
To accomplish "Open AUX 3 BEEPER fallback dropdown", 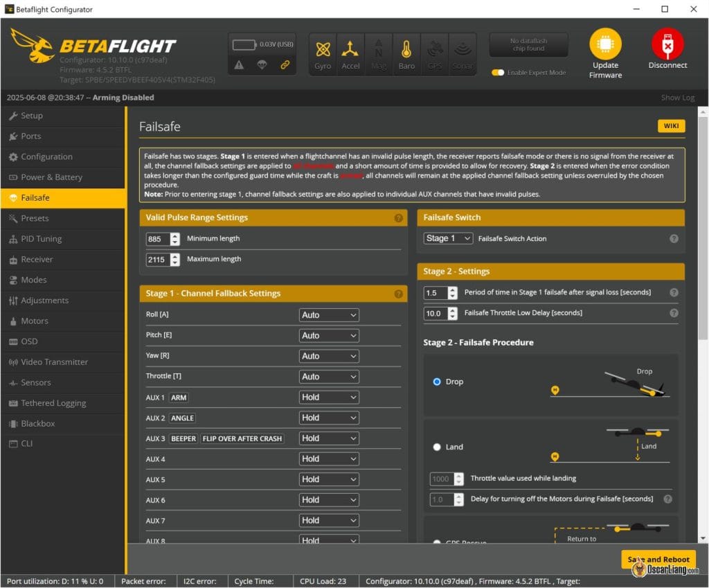I will (x=329, y=438).
